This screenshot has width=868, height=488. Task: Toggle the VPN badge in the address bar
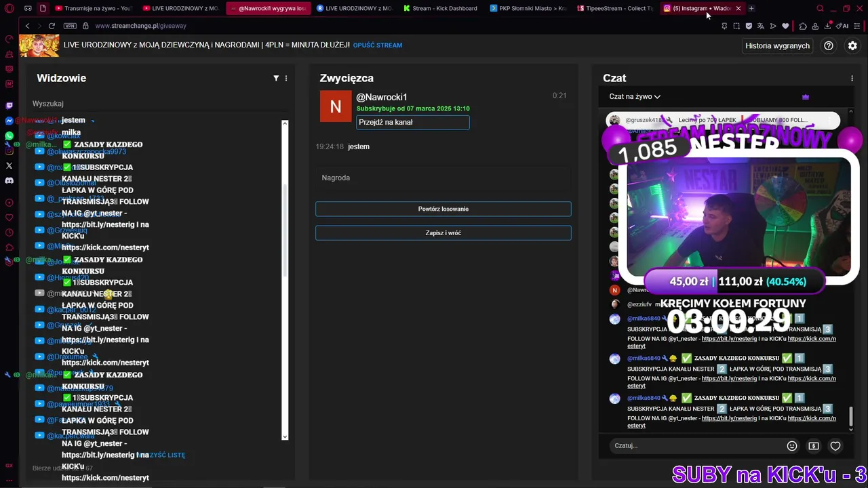click(70, 26)
